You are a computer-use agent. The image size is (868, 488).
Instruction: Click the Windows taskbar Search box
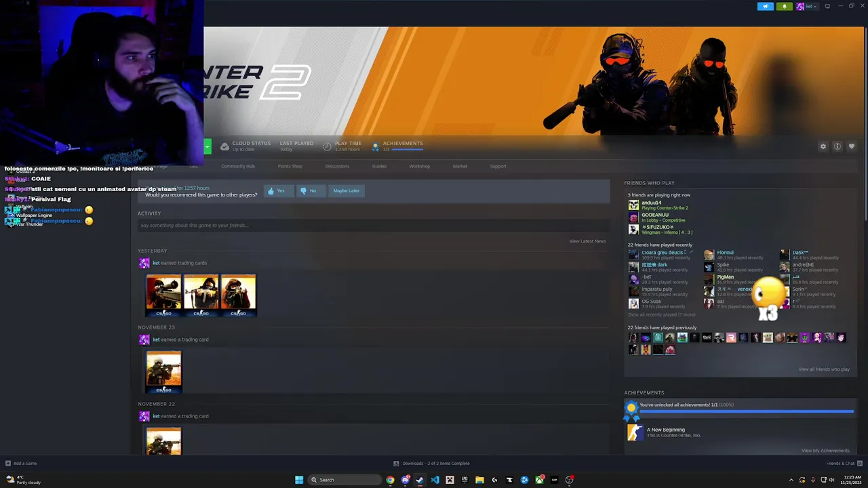(x=343, y=480)
